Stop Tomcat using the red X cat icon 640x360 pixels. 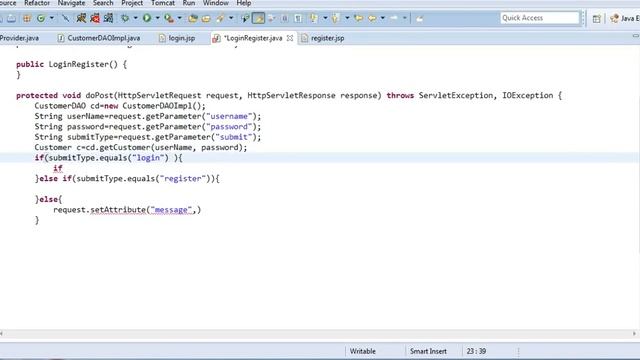pyautogui.click(x=95, y=18)
